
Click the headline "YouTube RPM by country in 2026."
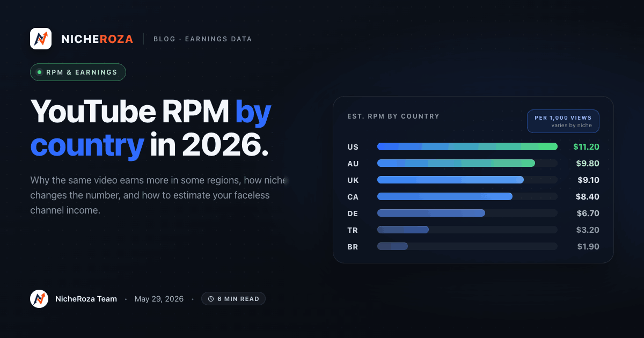pos(151,128)
